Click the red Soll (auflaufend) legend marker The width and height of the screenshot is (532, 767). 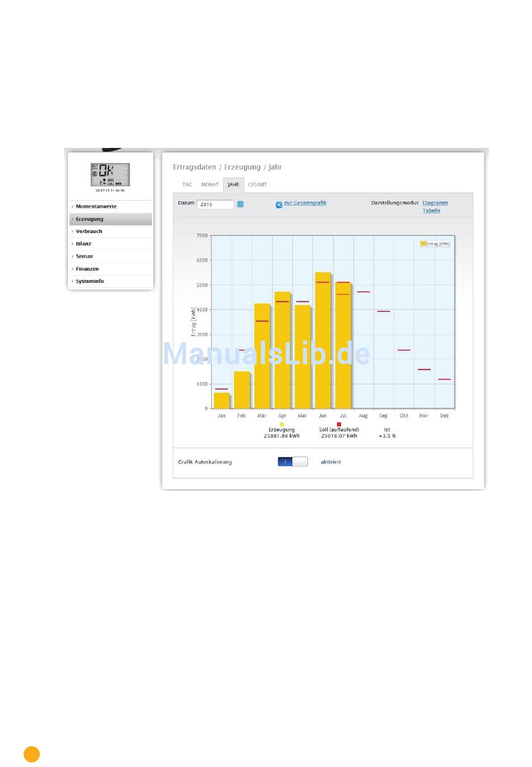click(x=339, y=424)
